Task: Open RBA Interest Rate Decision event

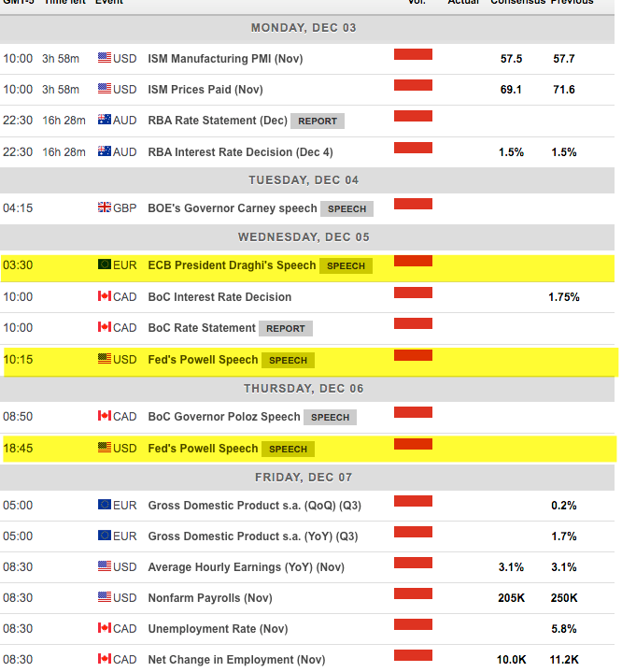Action: tap(240, 152)
